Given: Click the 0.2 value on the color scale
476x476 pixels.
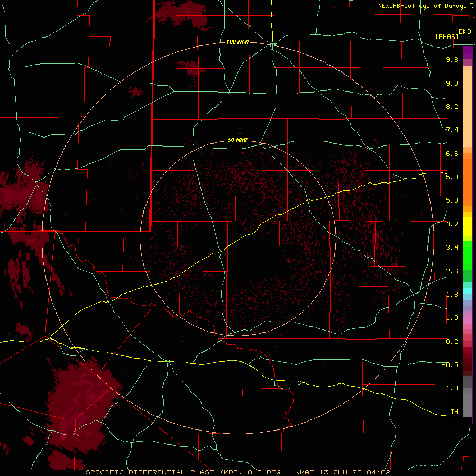Looking at the screenshot, I should click(x=452, y=342).
